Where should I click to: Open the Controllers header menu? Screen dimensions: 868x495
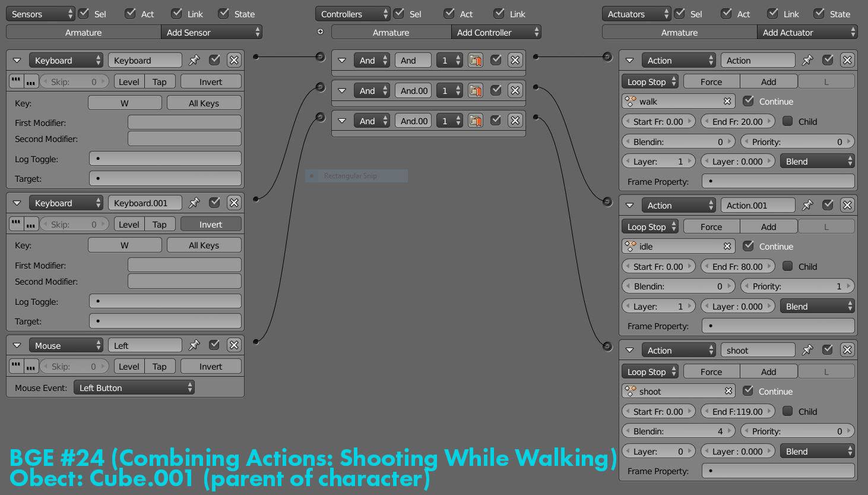tap(353, 14)
